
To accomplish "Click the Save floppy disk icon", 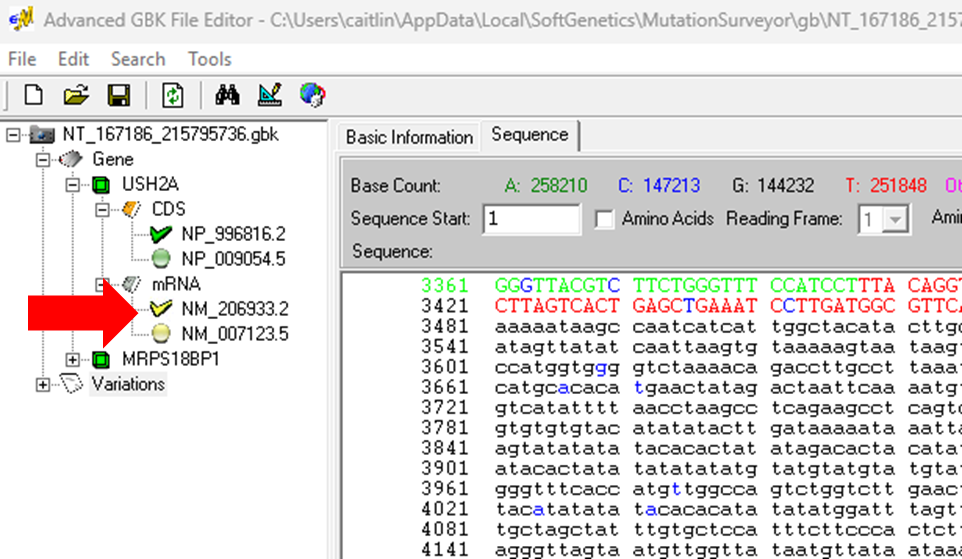I will (119, 95).
